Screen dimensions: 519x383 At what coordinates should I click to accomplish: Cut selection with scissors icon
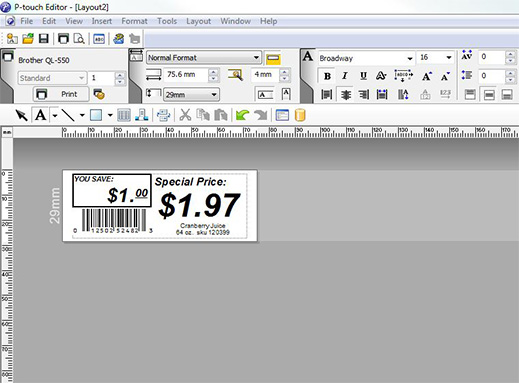point(185,115)
